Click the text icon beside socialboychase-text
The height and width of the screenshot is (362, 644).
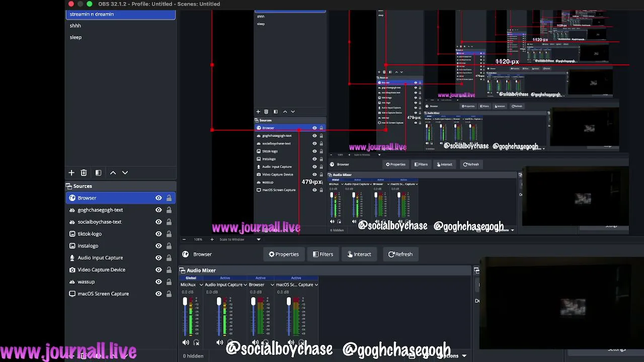pos(72,222)
